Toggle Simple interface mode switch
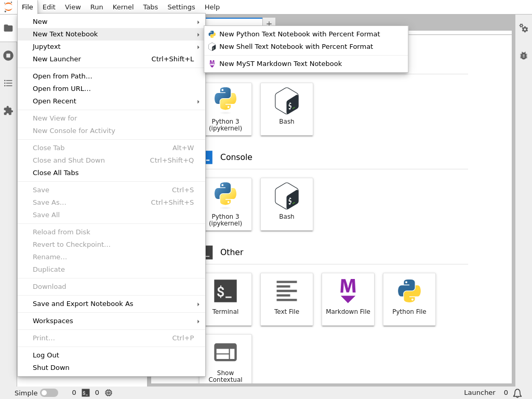532x399 pixels. pos(49,393)
